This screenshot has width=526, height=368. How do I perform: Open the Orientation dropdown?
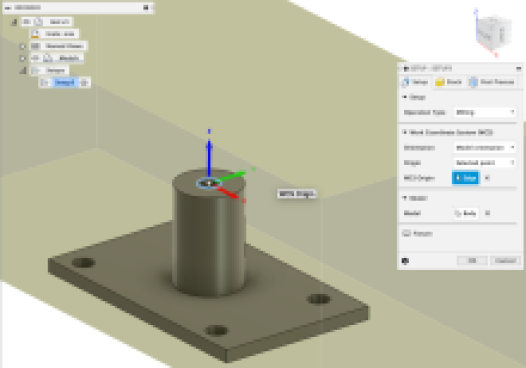[485, 148]
